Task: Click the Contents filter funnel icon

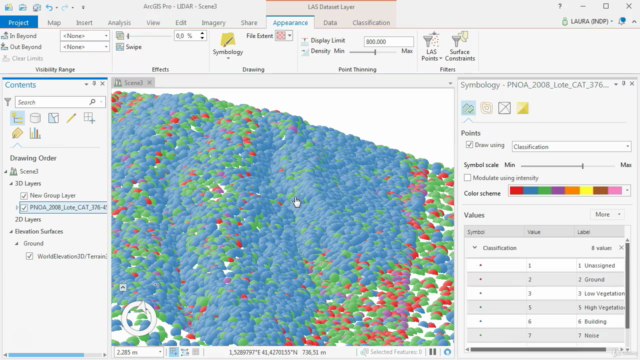Action: tap(8, 102)
